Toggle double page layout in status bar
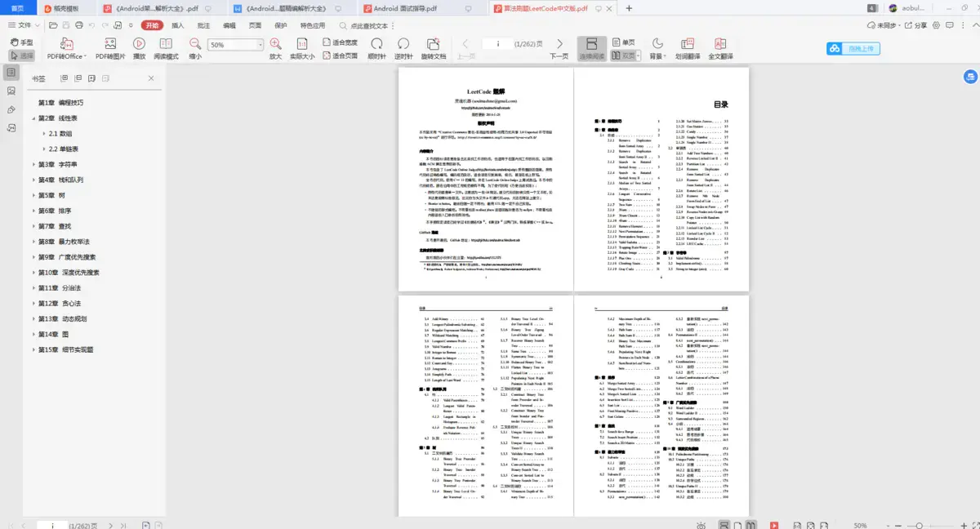980x529 pixels. 751,525
